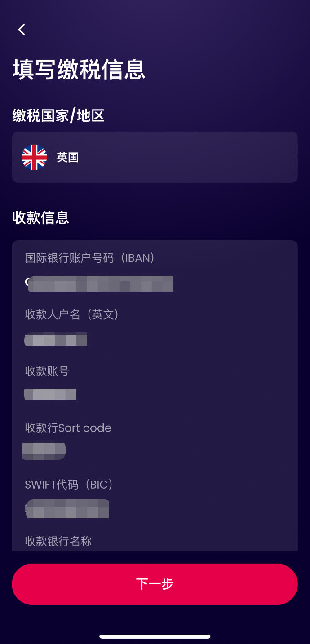Tap the United Kingdom flag icon

pos(34,157)
